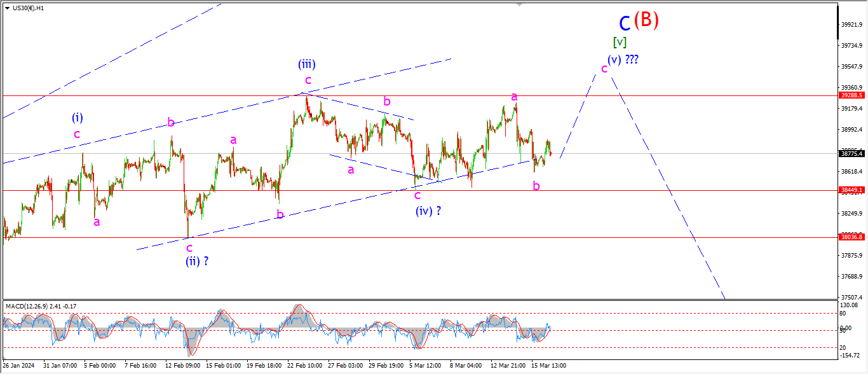Select the blue (i) wave label

click(77, 118)
